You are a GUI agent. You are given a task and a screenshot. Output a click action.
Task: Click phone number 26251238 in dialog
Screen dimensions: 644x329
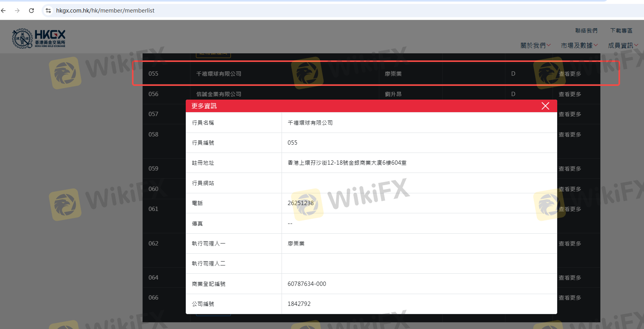coord(300,203)
